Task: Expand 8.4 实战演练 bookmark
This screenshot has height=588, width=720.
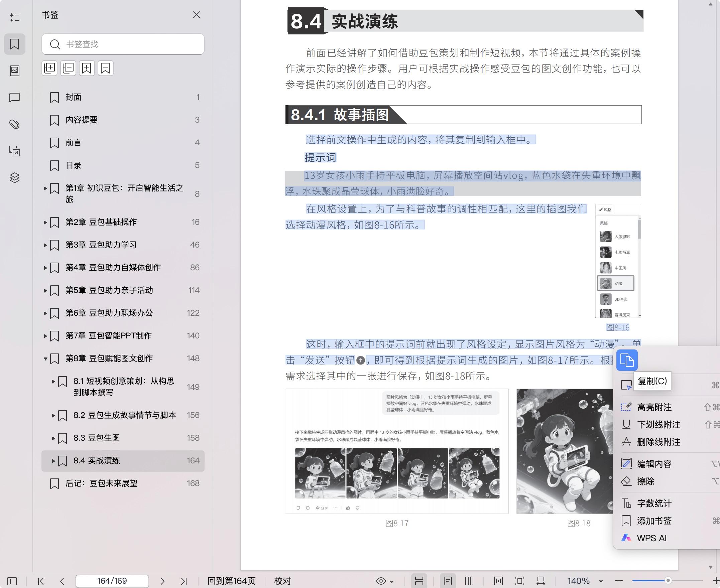Action: [53, 461]
